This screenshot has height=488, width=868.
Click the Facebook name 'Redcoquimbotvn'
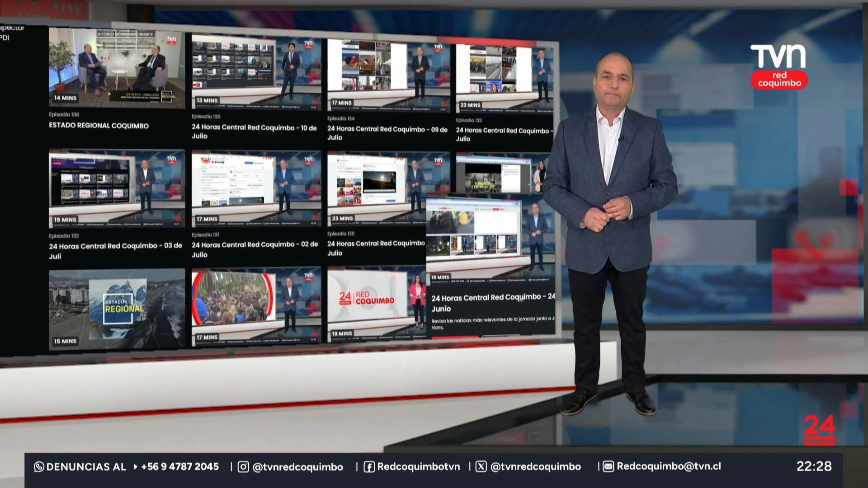tap(419, 467)
